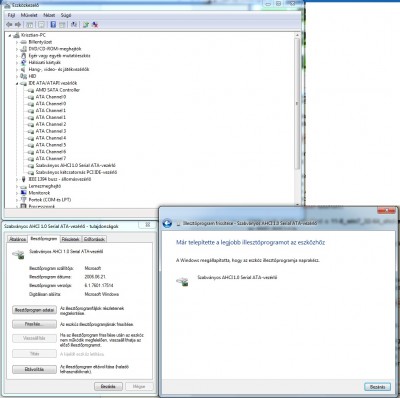
Task: Select ATA Channel 4 in the tree
Action: pos(51,138)
